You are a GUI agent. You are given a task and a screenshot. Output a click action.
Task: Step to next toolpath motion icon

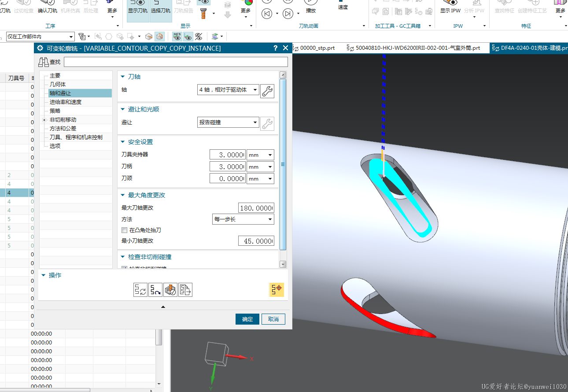(x=288, y=14)
